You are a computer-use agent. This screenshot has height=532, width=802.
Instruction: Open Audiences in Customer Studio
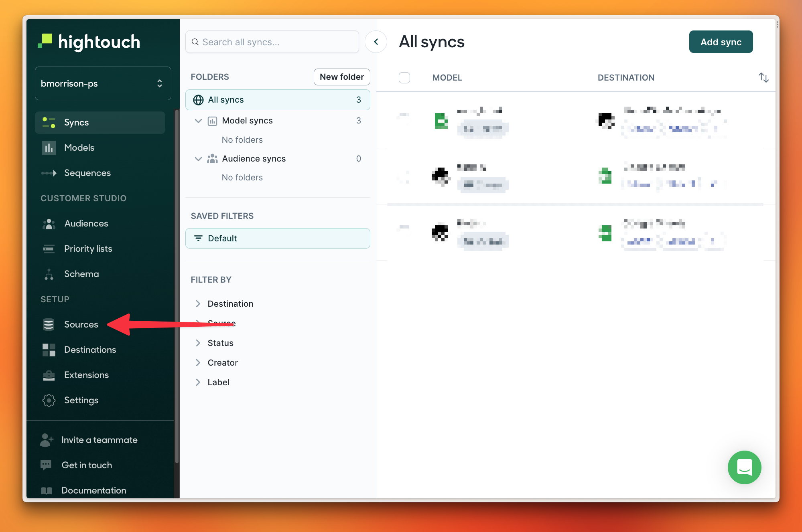click(86, 223)
